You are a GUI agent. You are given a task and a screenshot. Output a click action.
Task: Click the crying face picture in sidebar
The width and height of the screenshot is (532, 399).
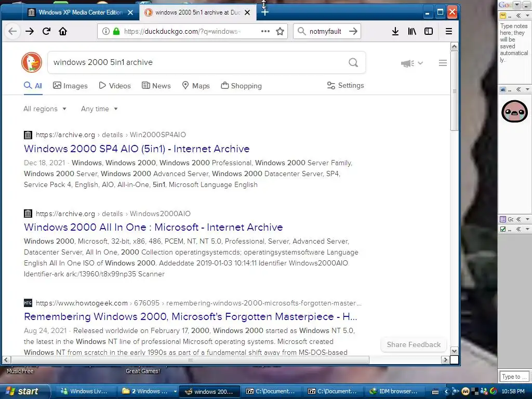pos(514,111)
